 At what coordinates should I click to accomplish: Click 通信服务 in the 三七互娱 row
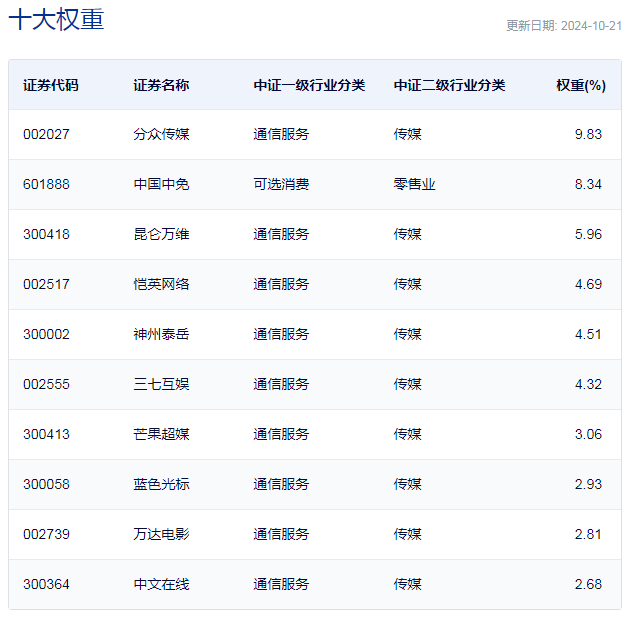281,384
